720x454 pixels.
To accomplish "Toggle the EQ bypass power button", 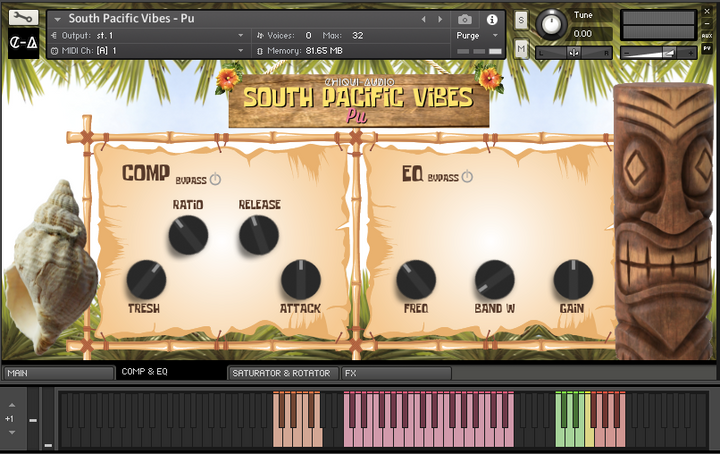I will (x=467, y=176).
